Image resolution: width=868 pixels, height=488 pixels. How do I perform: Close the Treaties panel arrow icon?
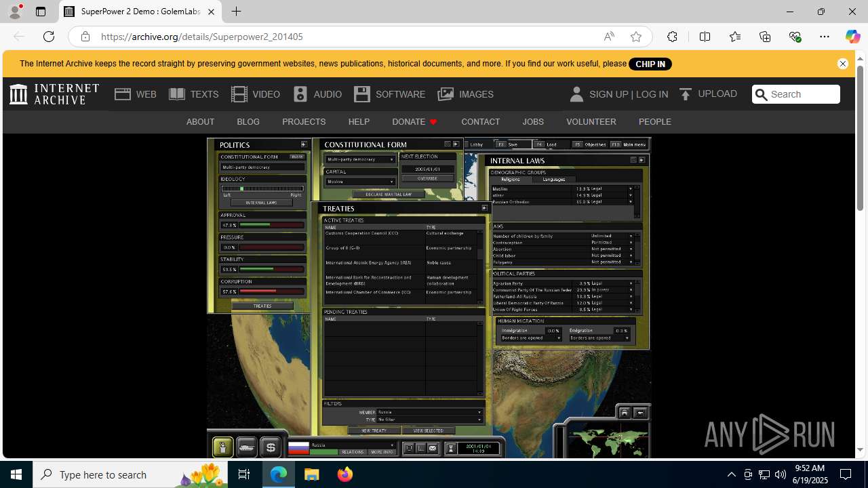coord(484,208)
